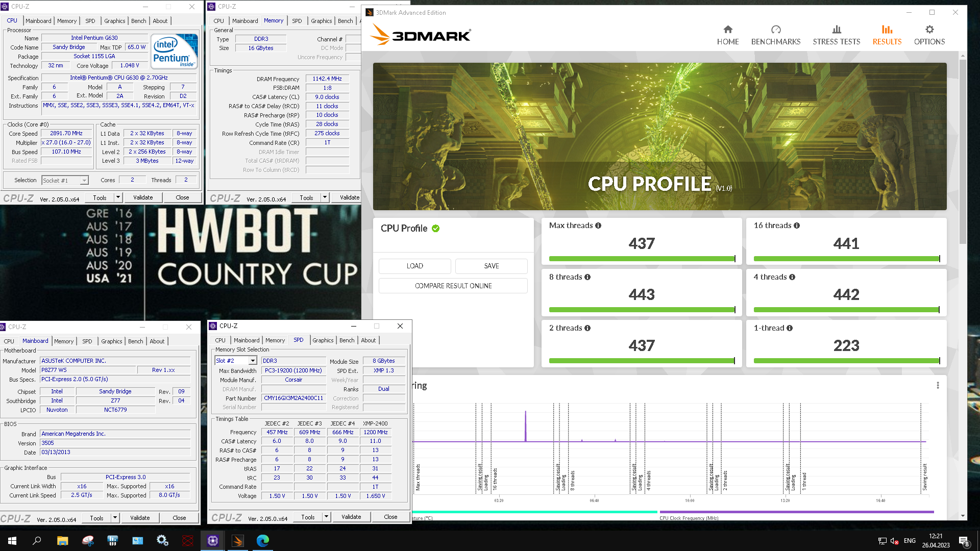This screenshot has width=980, height=551.
Task: Click info icon beside 4 threads
Action: [792, 277]
